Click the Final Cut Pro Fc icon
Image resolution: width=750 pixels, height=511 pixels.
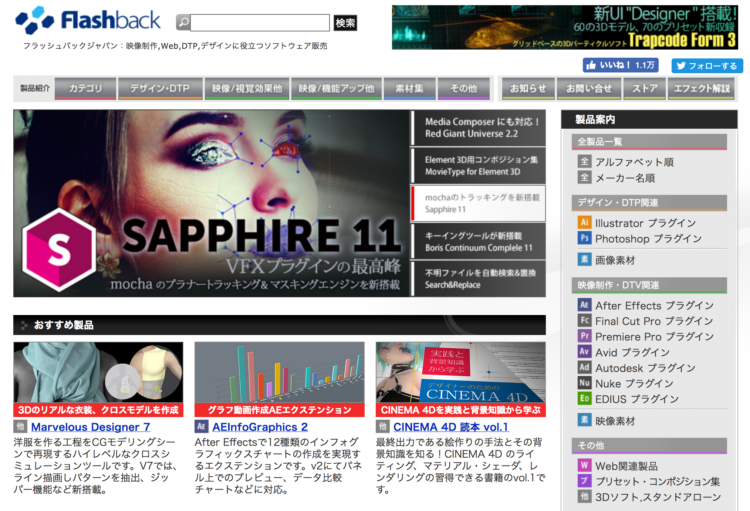[x=584, y=321]
